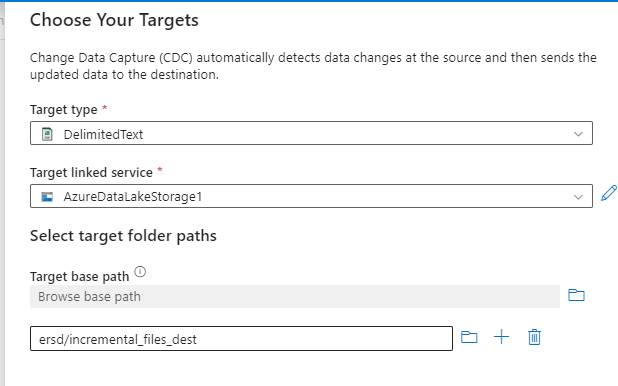Image resolution: width=618 pixels, height=386 pixels.
Task: Click the Target base path label
Action: [80, 276]
